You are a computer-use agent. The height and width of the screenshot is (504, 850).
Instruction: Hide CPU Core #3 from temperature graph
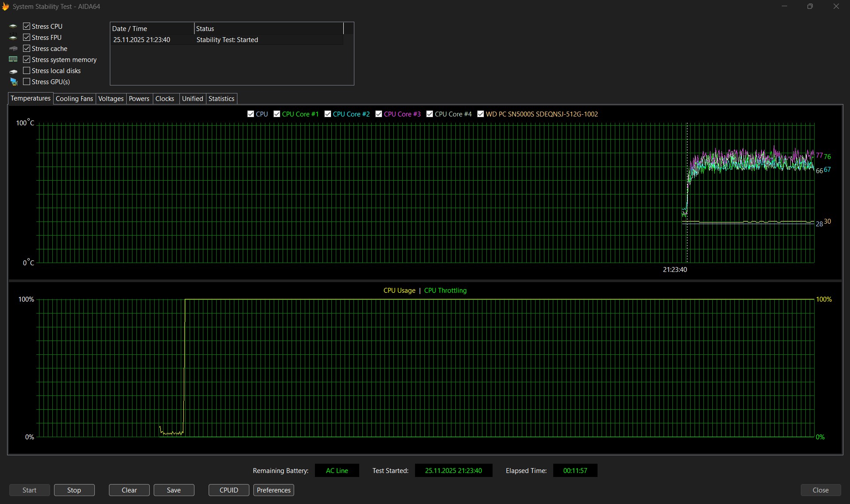[379, 114]
